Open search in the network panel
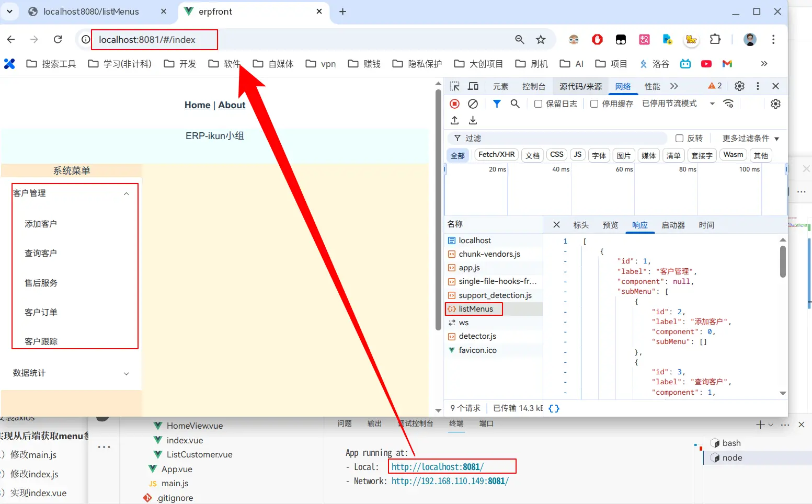 pos(515,104)
